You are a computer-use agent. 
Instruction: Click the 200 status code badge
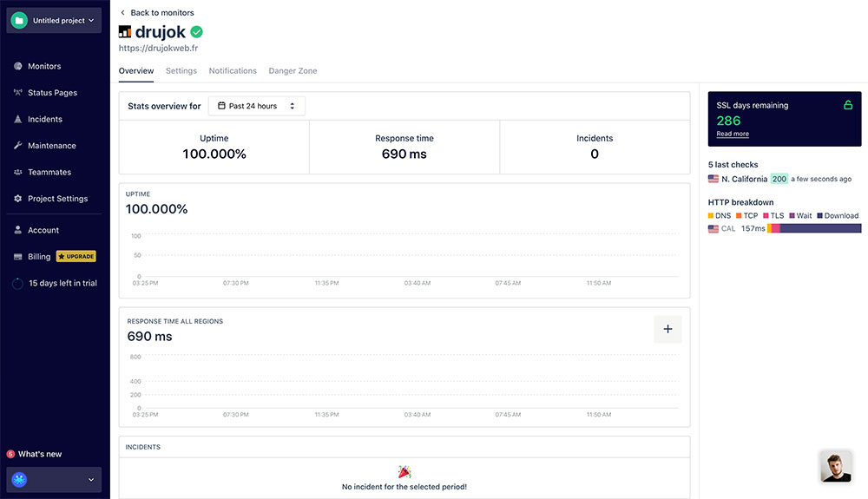779,179
